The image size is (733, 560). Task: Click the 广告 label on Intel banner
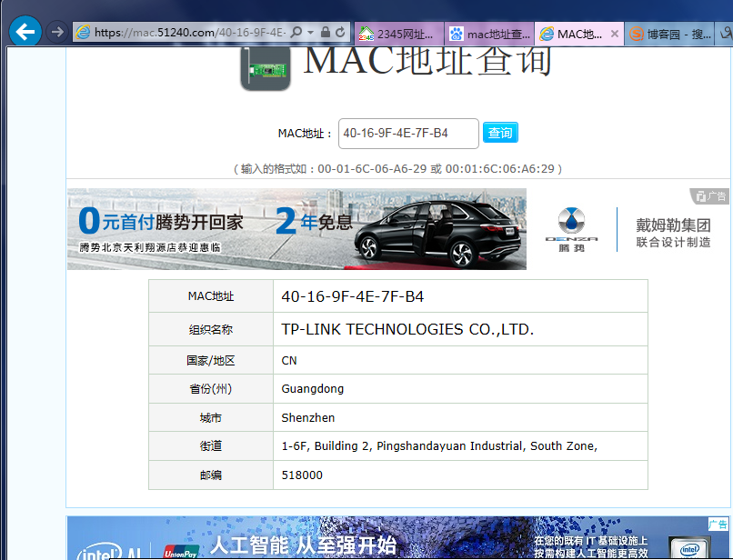click(x=718, y=524)
